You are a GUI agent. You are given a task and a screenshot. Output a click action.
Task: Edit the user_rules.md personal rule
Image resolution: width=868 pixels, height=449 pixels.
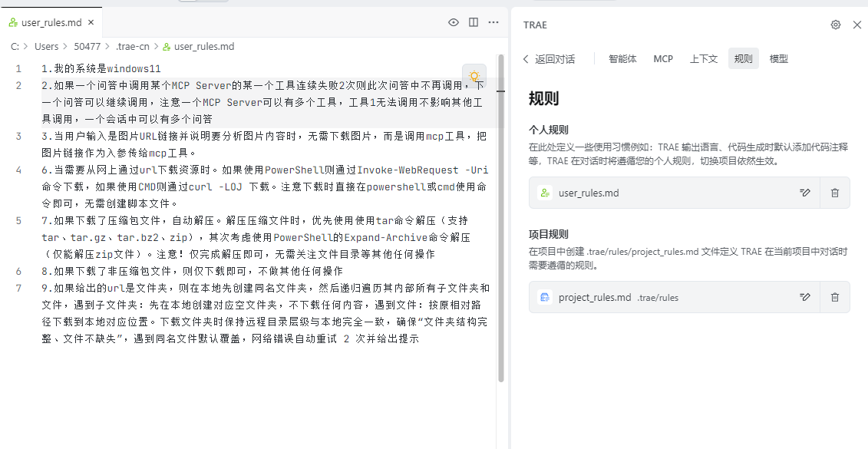[x=805, y=193]
